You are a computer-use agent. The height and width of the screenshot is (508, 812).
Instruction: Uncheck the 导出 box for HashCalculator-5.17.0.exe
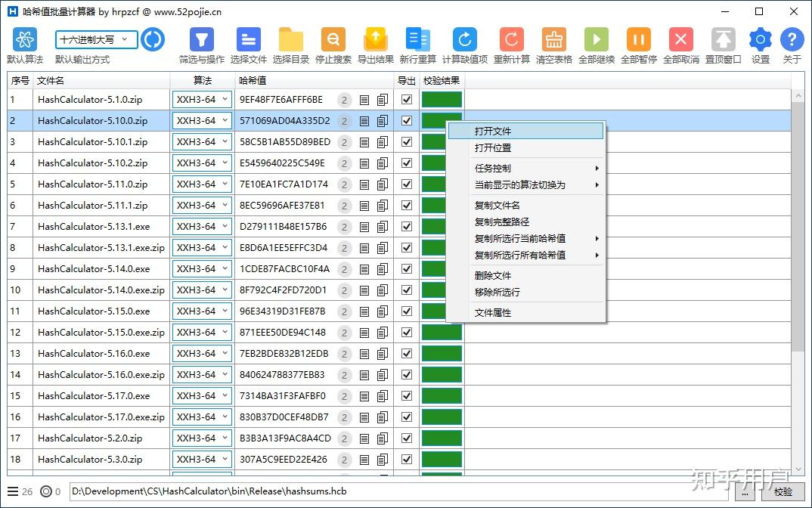(407, 395)
